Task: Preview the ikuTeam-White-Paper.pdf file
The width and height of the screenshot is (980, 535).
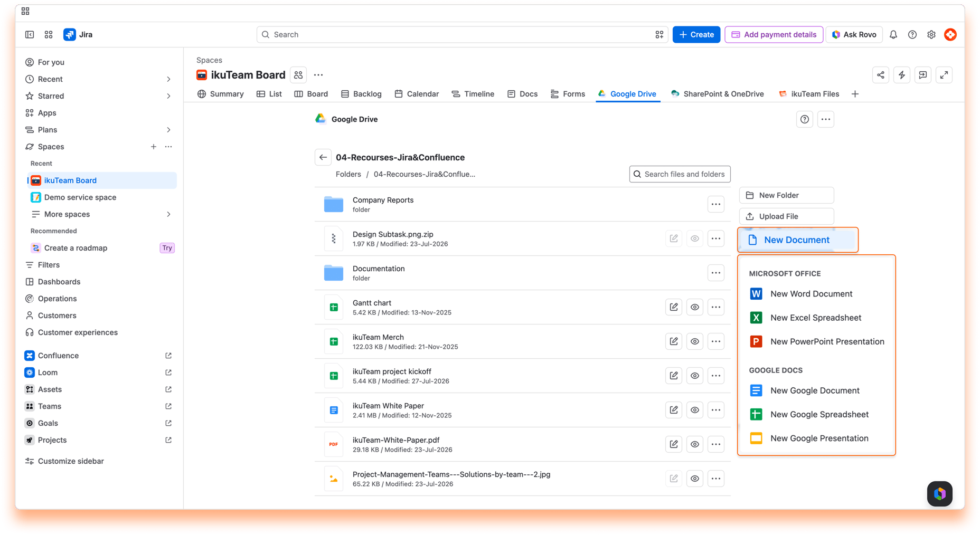Action: [695, 444]
